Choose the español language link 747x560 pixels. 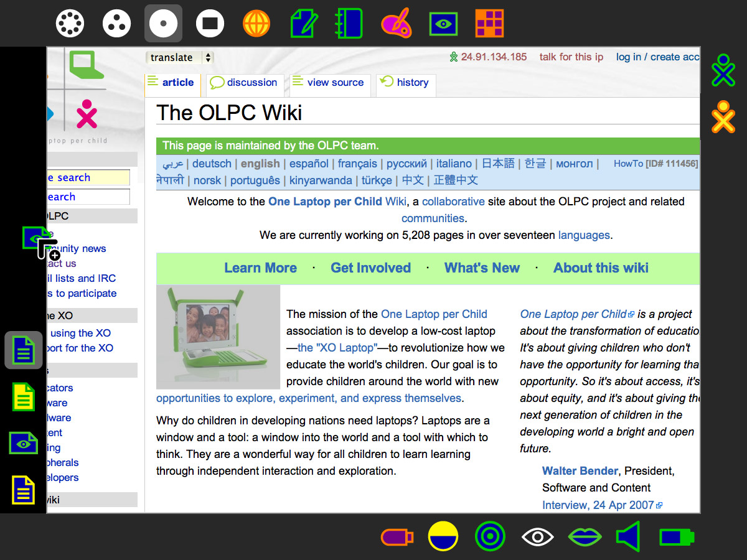pos(309,164)
